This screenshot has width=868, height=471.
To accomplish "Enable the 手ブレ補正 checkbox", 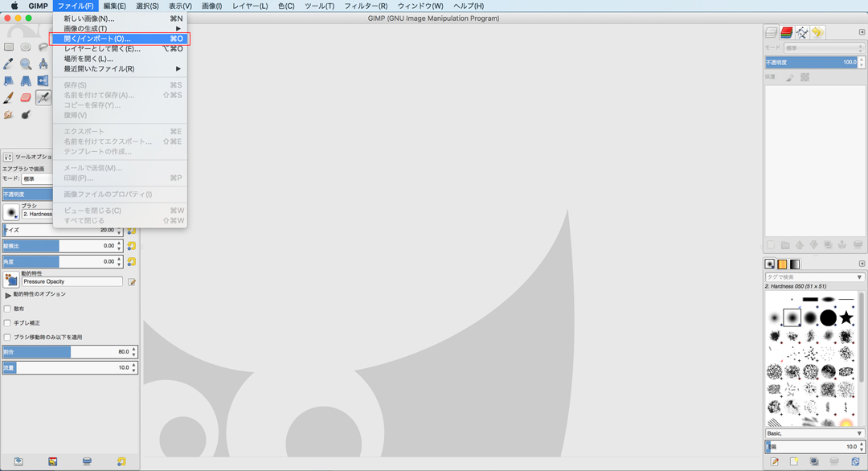I will pyautogui.click(x=8, y=323).
